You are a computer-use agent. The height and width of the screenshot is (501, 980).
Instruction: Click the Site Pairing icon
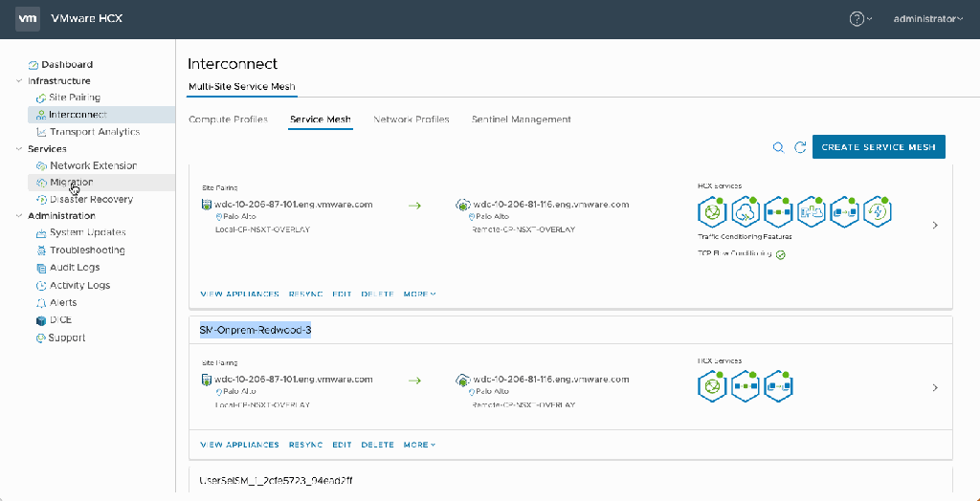[x=42, y=98]
